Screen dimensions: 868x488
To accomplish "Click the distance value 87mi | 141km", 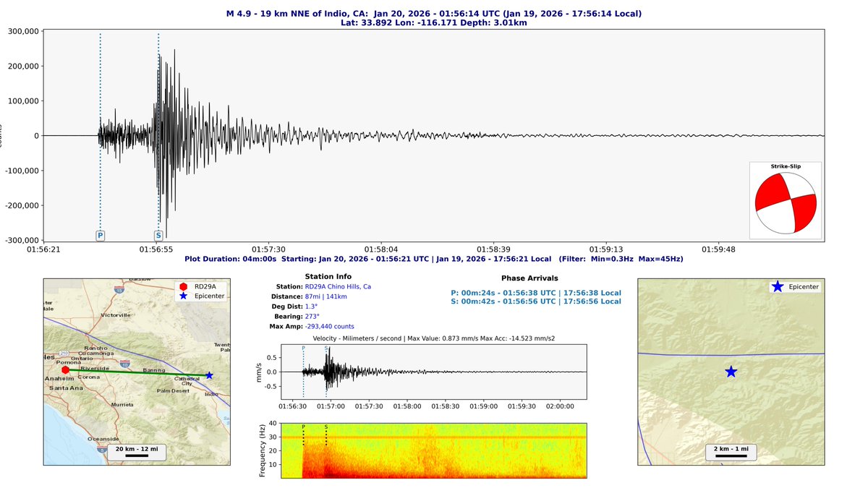I will (326, 296).
